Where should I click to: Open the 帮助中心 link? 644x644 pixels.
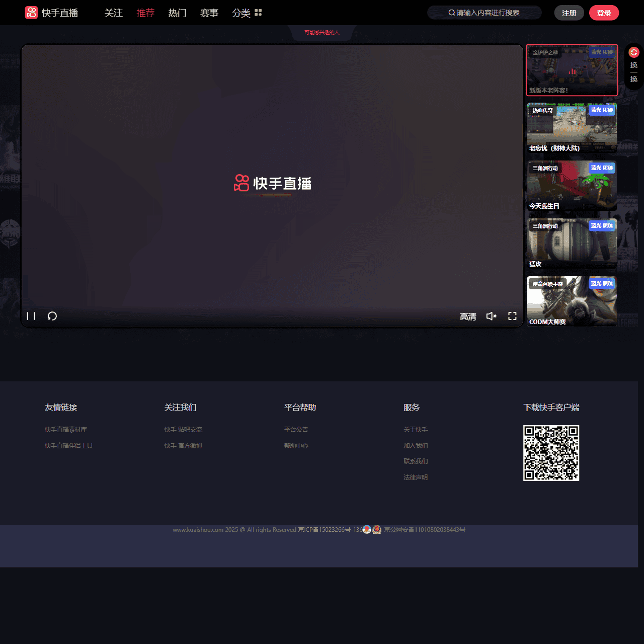[296, 446]
